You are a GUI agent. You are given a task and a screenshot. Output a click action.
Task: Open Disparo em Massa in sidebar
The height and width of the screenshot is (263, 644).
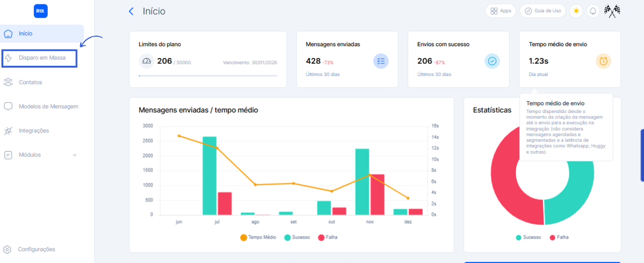pyautogui.click(x=42, y=58)
